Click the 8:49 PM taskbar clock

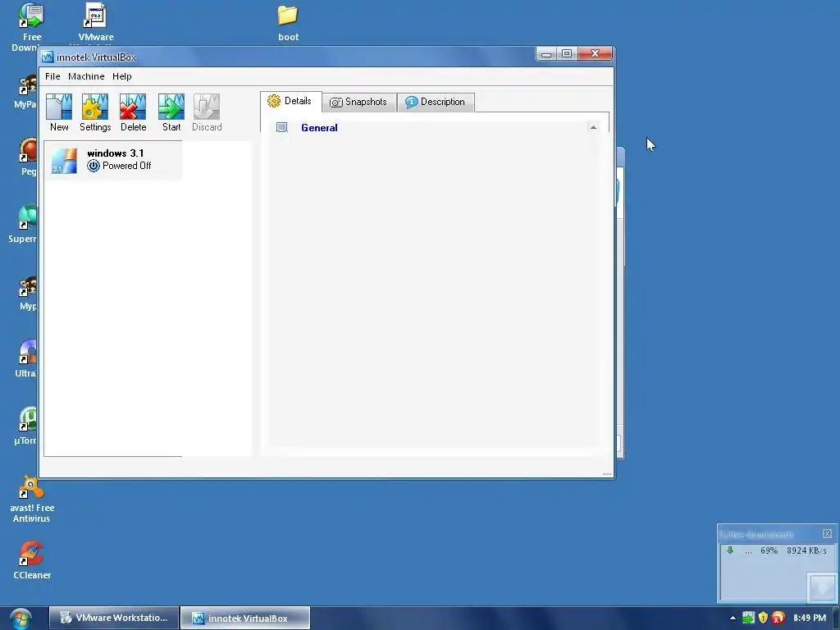[810, 618]
